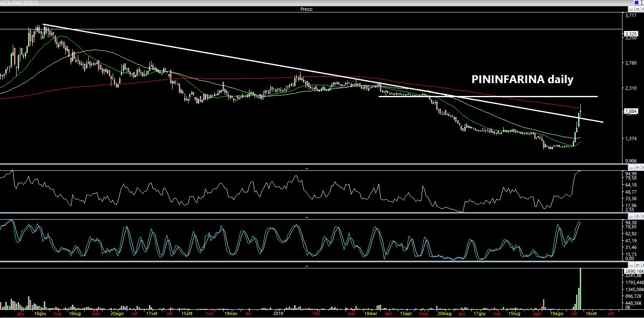This screenshot has width=644, height=318.
Task: Click the highlighted 2690,16K volume label
Action: (x=634, y=271)
